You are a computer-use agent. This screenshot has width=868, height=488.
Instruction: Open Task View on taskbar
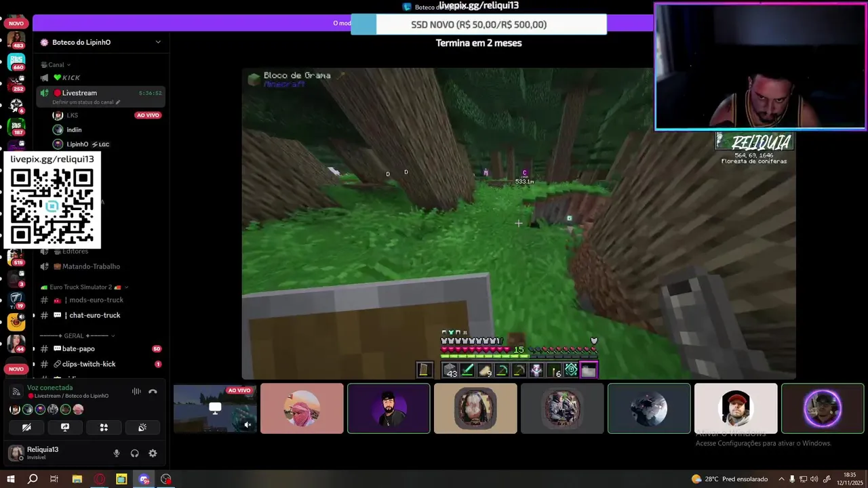tap(54, 479)
